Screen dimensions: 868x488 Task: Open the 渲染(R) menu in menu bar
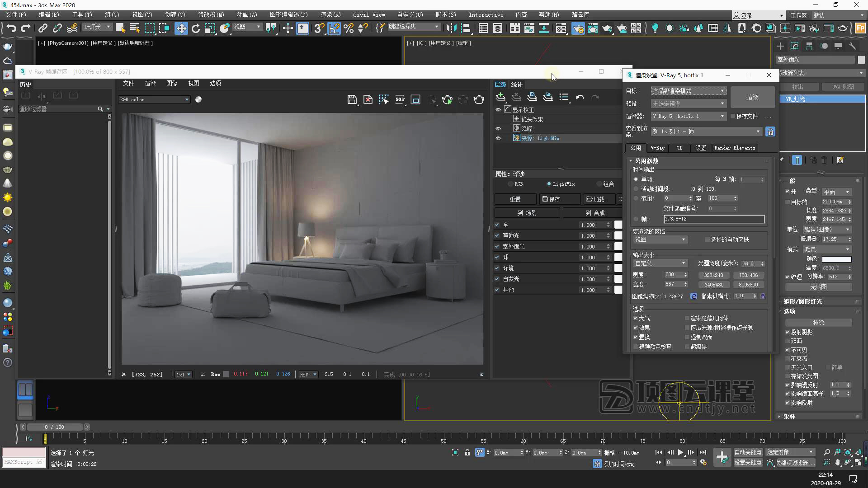[x=330, y=14]
